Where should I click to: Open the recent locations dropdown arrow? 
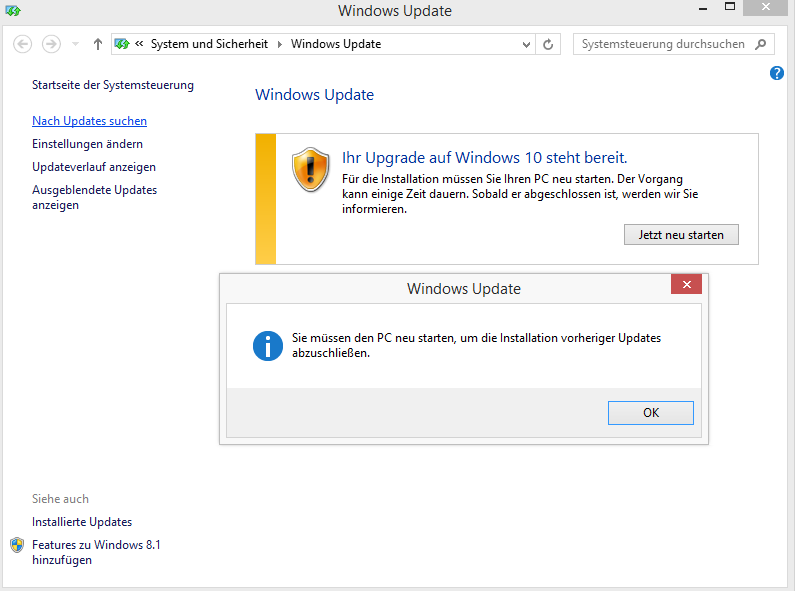pos(76,44)
